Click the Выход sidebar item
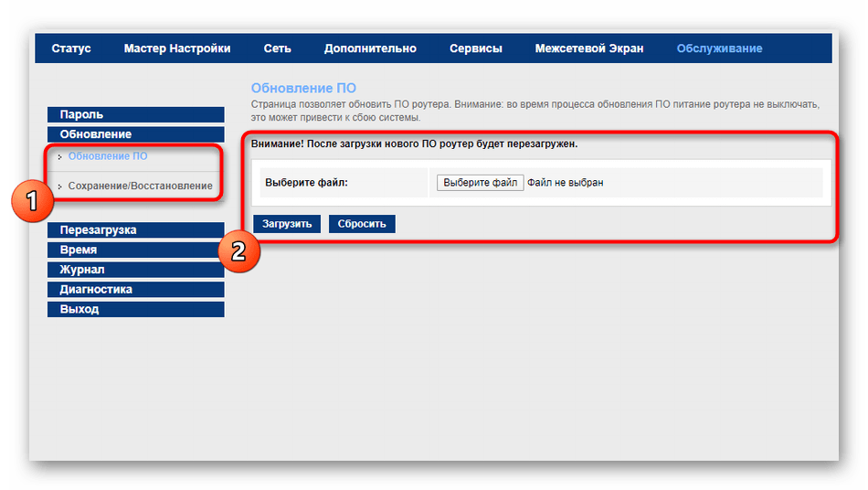This screenshot has width=868, height=490. point(135,310)
